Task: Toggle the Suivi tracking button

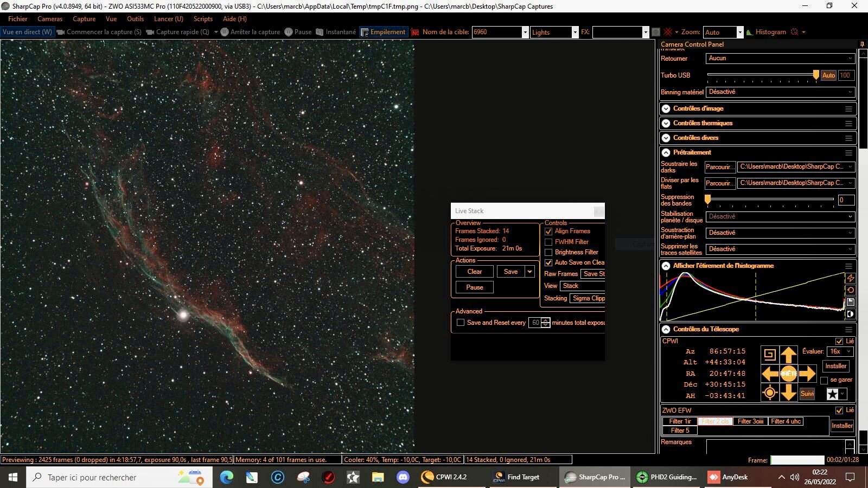Action: [x=807, y=394]
